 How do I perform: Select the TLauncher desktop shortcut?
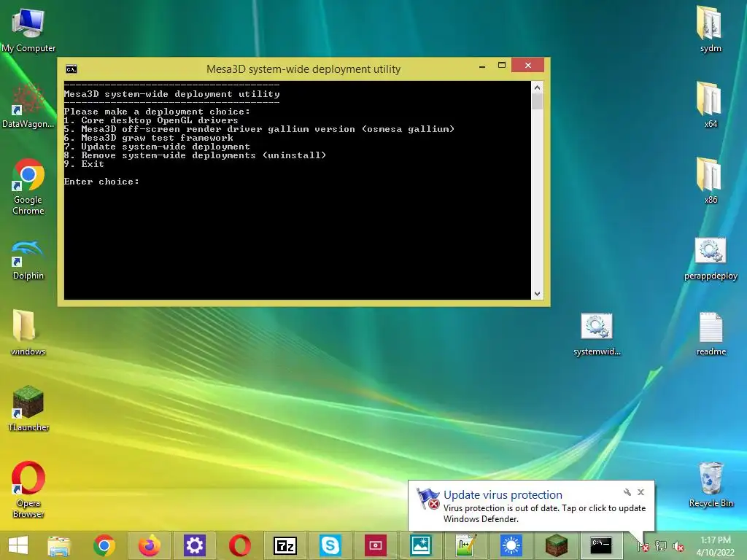[28, 408]
